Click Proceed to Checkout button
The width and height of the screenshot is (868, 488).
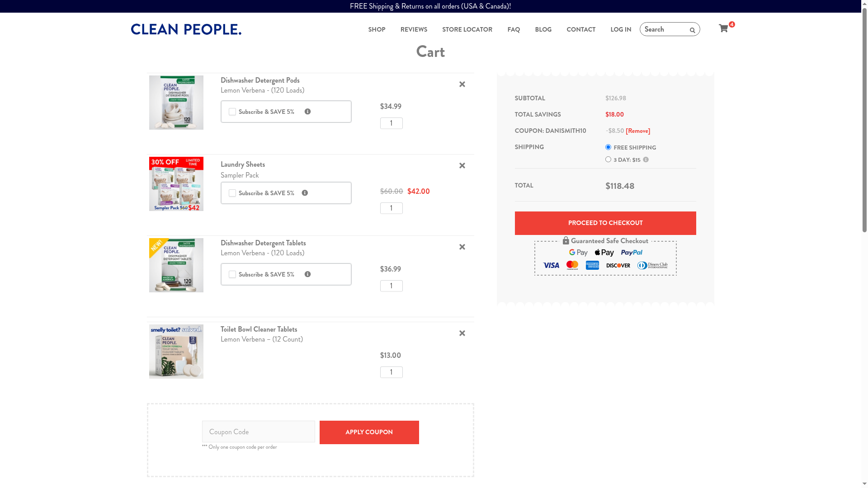click(x=605, y=223)
